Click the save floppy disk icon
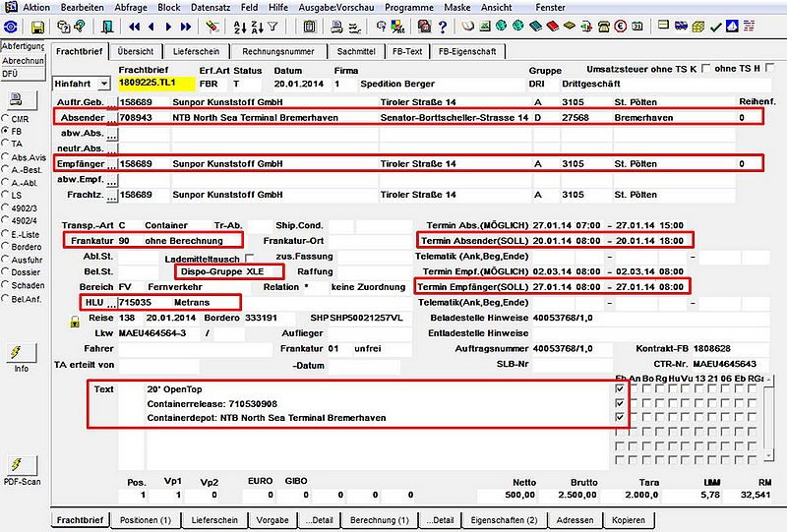This screenshot has width=787, height=532. tap(37, 28)
